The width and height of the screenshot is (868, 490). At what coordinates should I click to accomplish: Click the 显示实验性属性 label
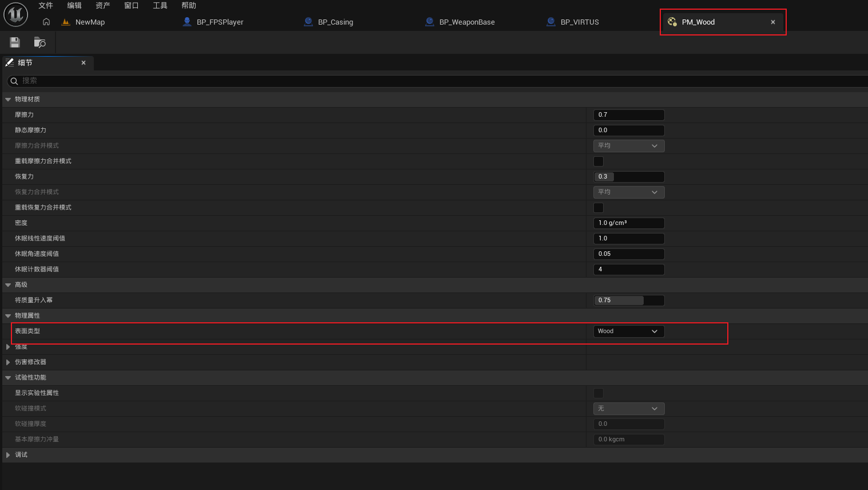click(x=37, y=393)
